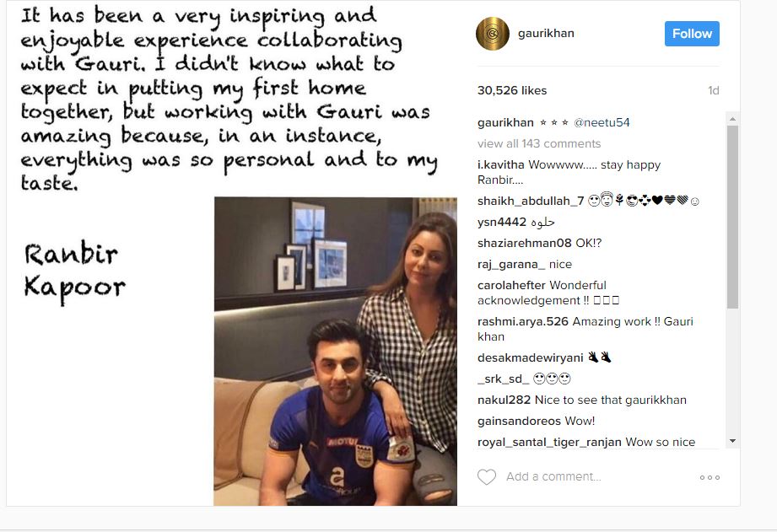
Task: Open nakul282 commenter profile
Action: [x=504, y=400]
